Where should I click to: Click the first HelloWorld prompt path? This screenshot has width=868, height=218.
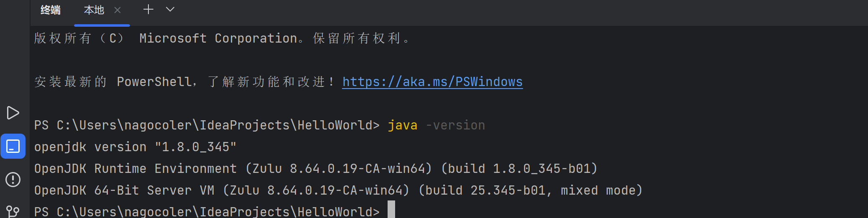coord(207,125)
